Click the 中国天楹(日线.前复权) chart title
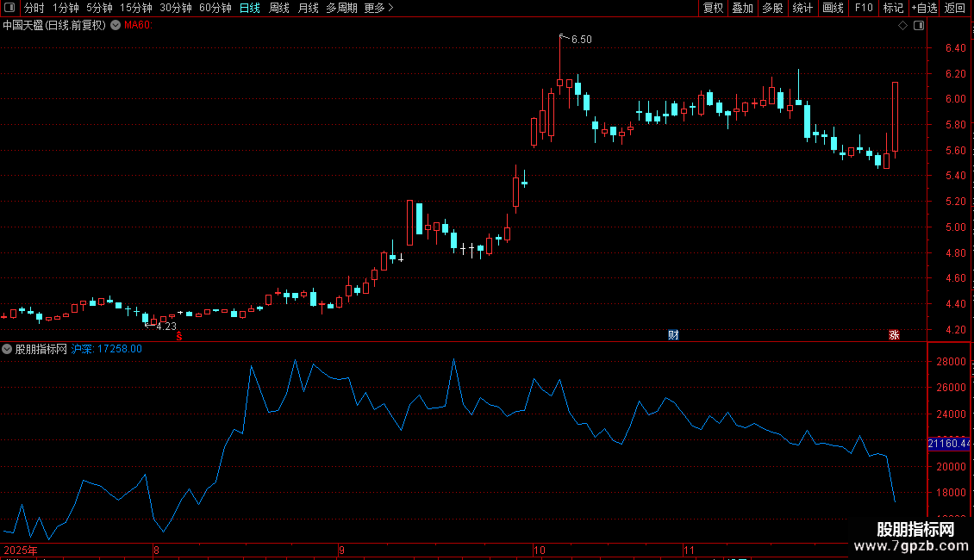This screenshot has width=974, height=560. (54, 26)
